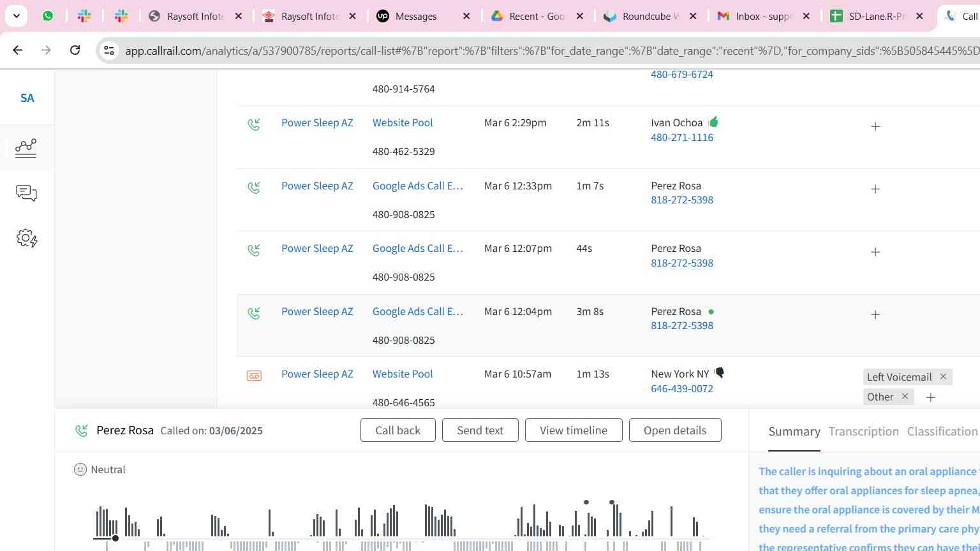Click the browser address bar URL
This screenshot has height=551, width=980.
pyautogui.click(x=551, y=50)
